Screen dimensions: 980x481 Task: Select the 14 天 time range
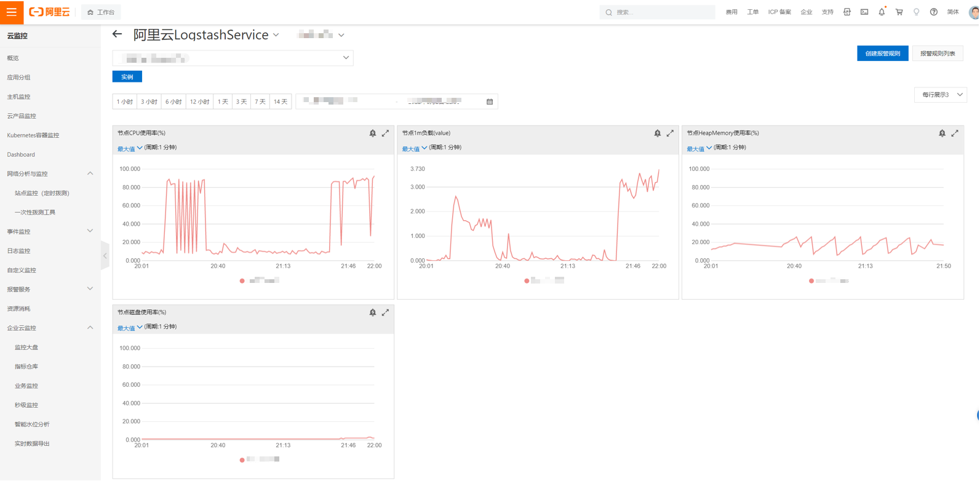281,101
